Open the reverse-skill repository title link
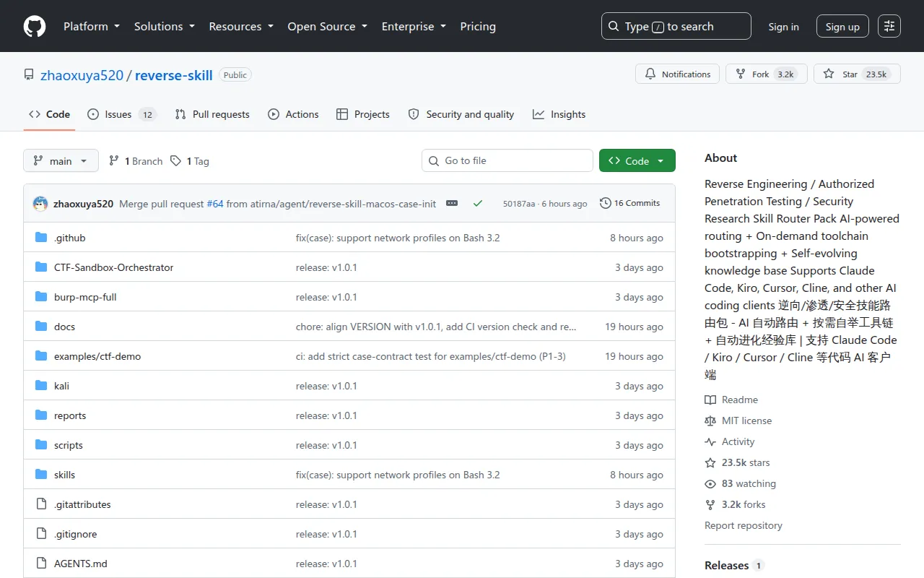The height and width of the screenshot is (578, 924). 174,75
